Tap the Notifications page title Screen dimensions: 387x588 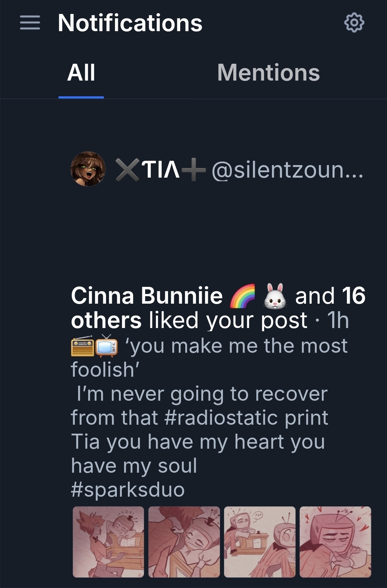click(130, 23)
